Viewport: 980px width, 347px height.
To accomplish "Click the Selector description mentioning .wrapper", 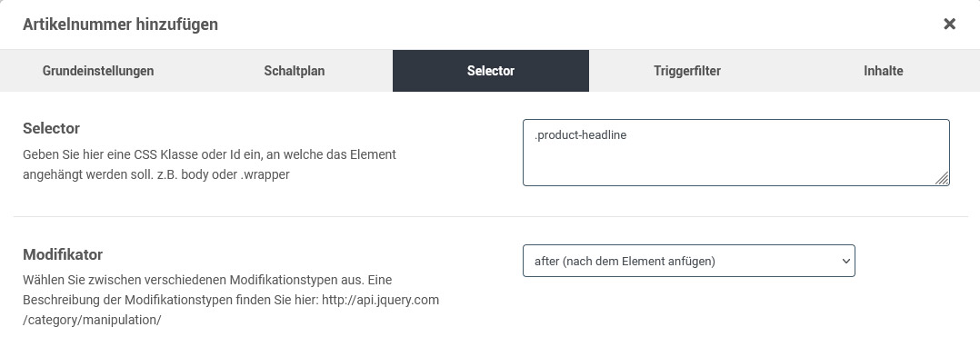I will pos(209,164).
